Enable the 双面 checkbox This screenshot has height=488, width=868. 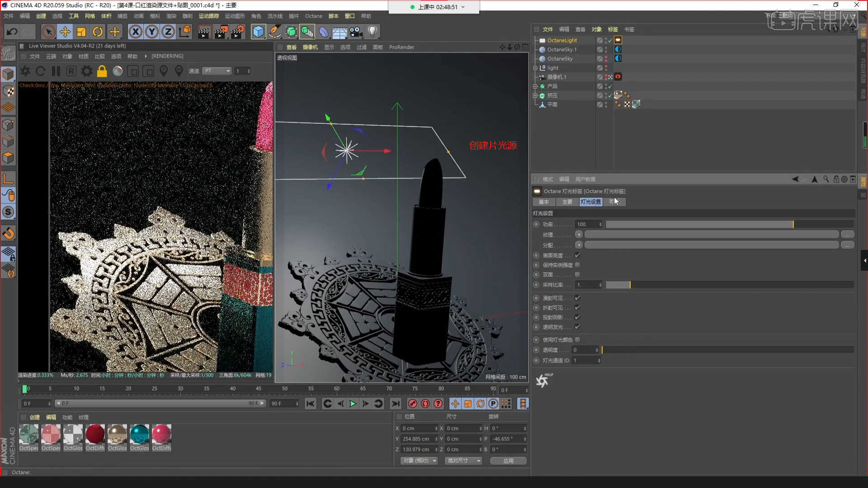(577, 274)
